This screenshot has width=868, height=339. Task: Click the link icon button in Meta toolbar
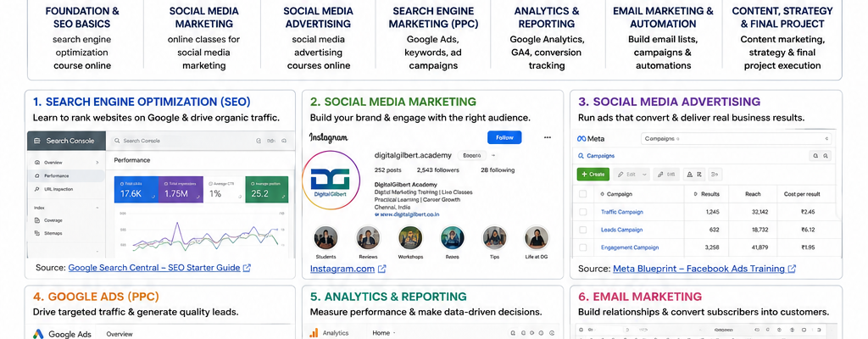666,174
